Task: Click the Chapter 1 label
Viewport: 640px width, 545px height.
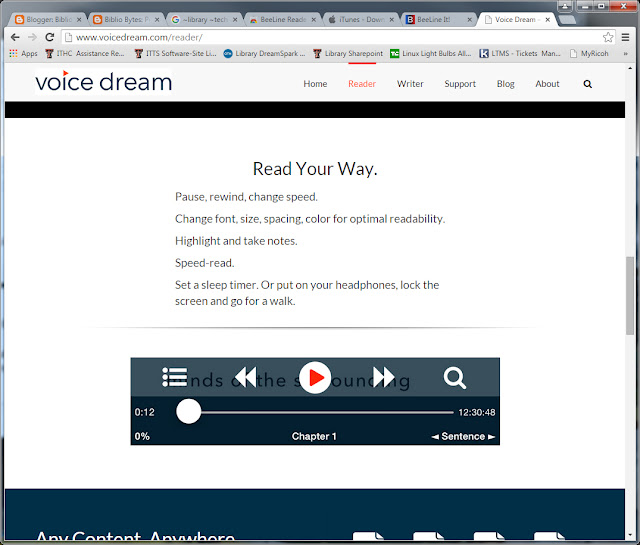Action: (314, 436)
